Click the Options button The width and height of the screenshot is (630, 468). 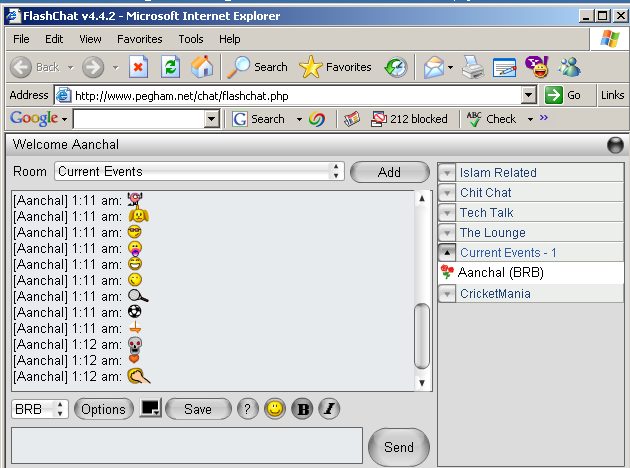104,409
